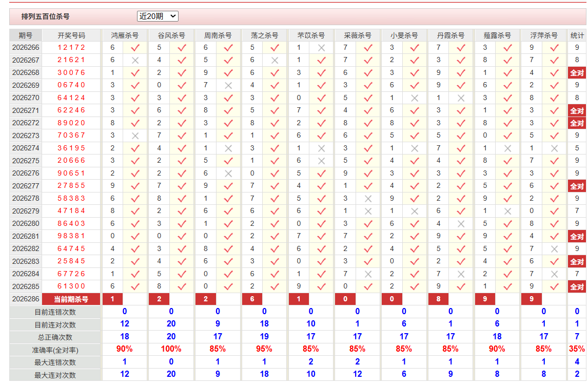The width and height of the screenshot is (588, 385).
Task: Click the 35% overall accuracy value
Action: pos(577,349)
